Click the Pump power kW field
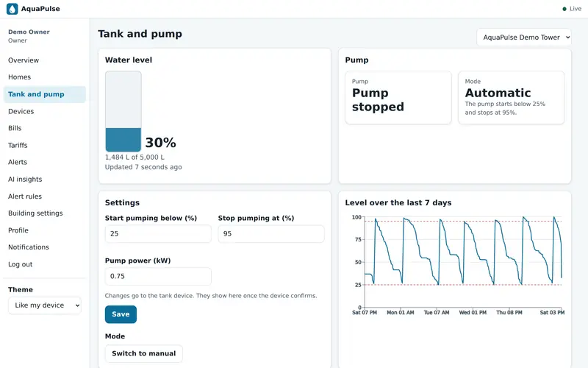This screenshot has width=588, height=368. [158, 276]
